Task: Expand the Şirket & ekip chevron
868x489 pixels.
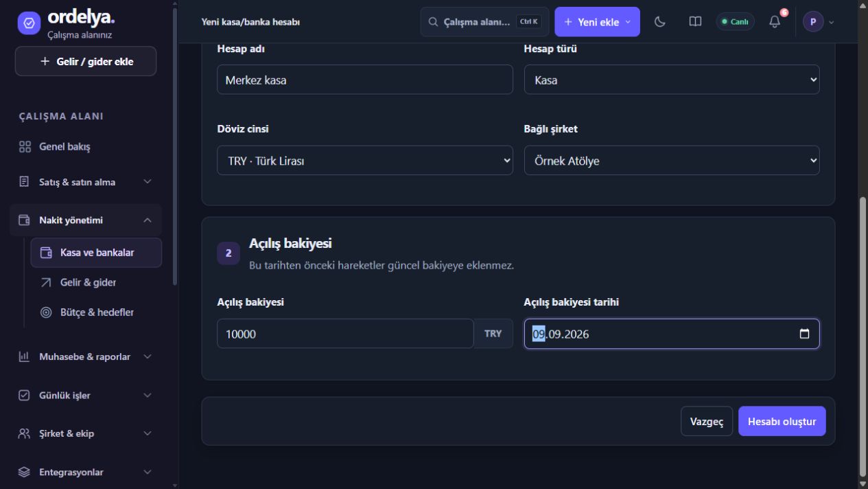Action: pos(148,433)
